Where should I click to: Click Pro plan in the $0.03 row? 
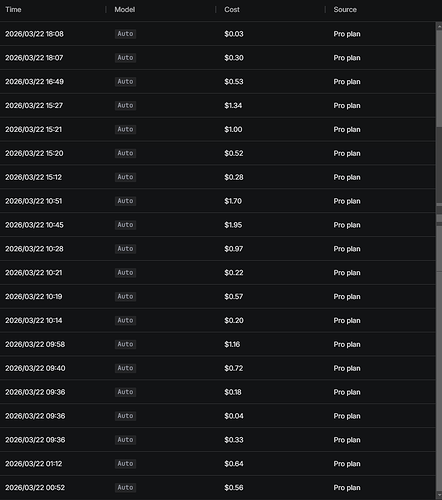coord(347,34)
